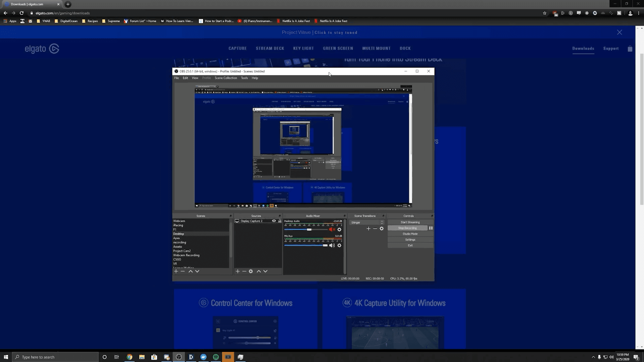644x362 pixels.
Task: Open OBS Settings from Controls
Action: pyautogui.click(x=410, y=240)
